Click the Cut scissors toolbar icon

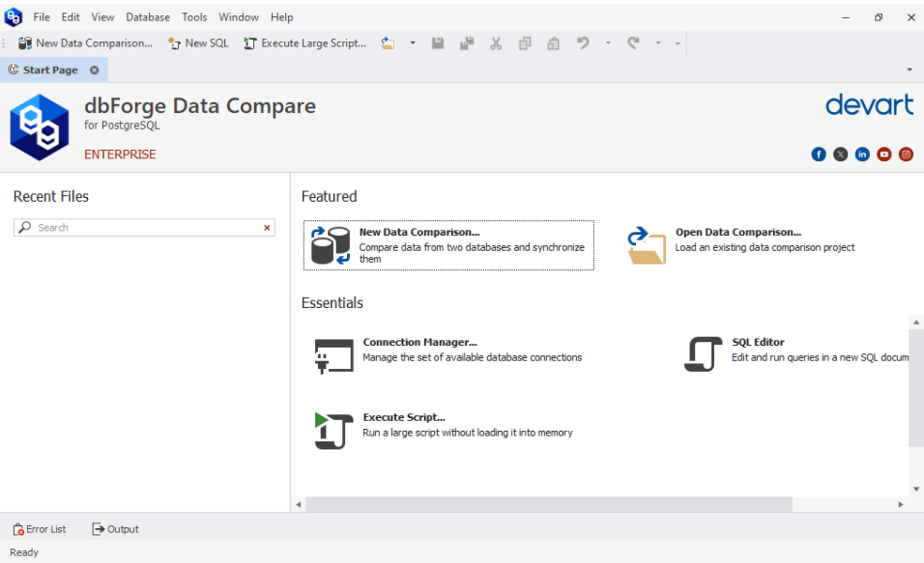tap(496, 43)
